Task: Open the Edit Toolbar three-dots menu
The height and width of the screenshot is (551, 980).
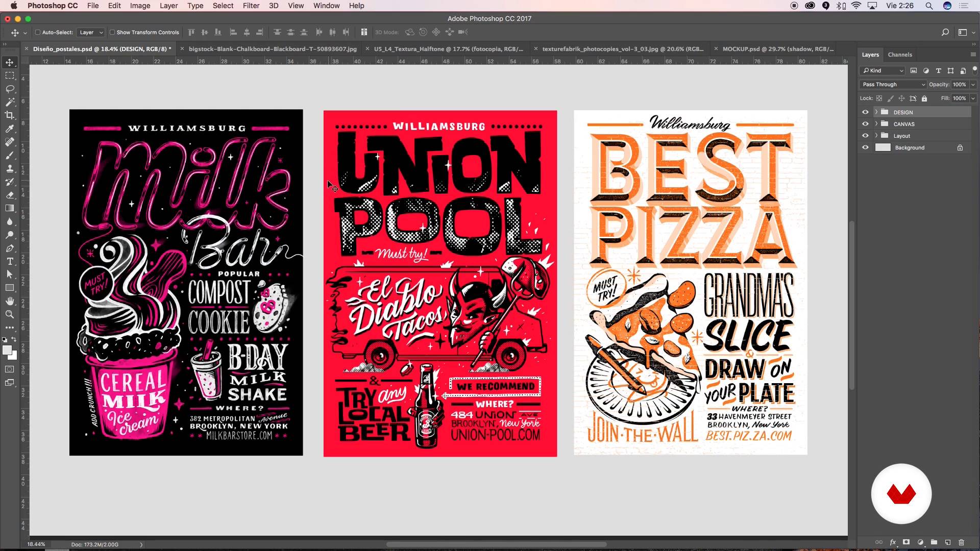Action: [x=10, y=328]
